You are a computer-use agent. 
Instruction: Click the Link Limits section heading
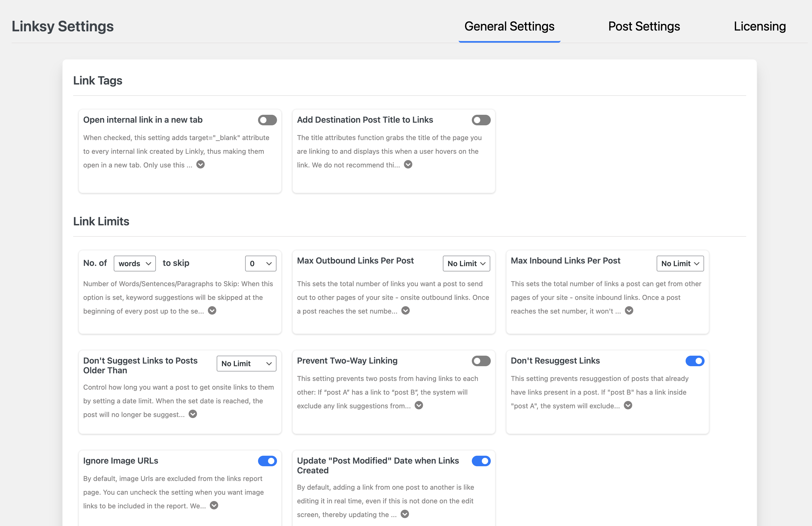tap(101, 221)
